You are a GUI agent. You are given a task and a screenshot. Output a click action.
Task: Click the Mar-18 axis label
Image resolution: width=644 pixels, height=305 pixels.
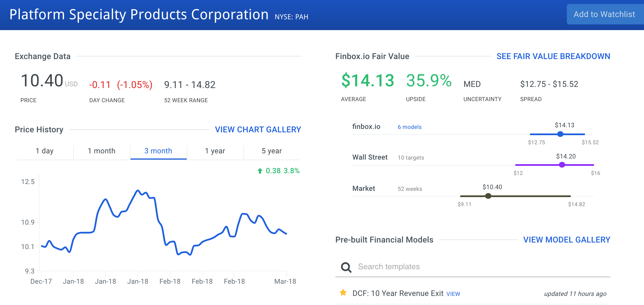(285, 281)
